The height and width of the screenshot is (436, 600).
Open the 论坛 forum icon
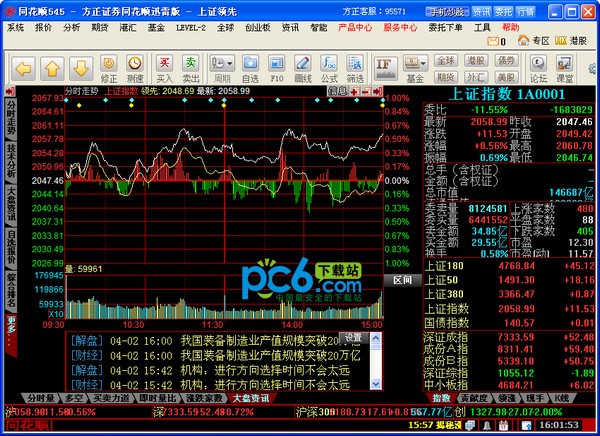[x=538, y=69]
